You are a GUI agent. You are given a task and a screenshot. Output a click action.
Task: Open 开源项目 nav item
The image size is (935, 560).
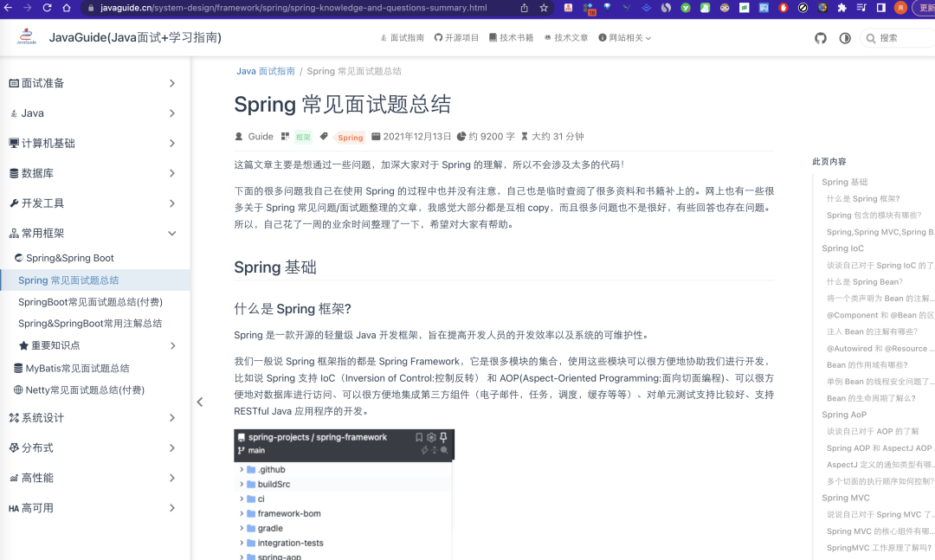(x=456, y=37)
